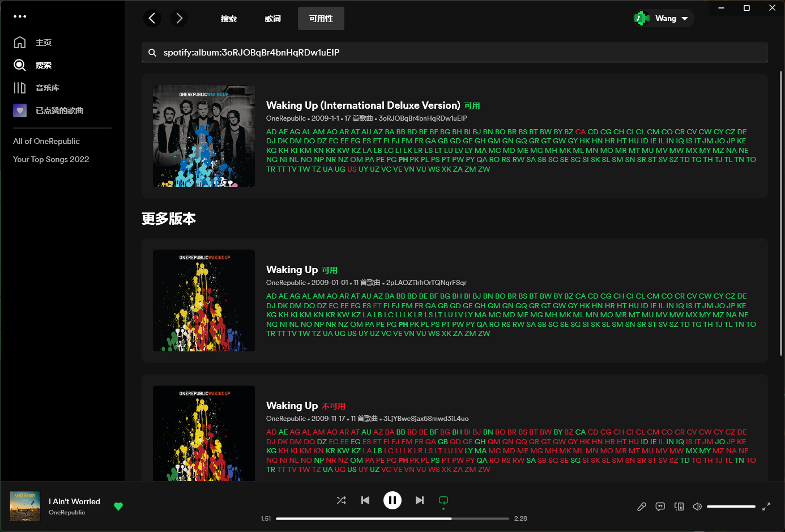Click the Wang profile avatar icon

pyautogui.click(x=642, y=18)
